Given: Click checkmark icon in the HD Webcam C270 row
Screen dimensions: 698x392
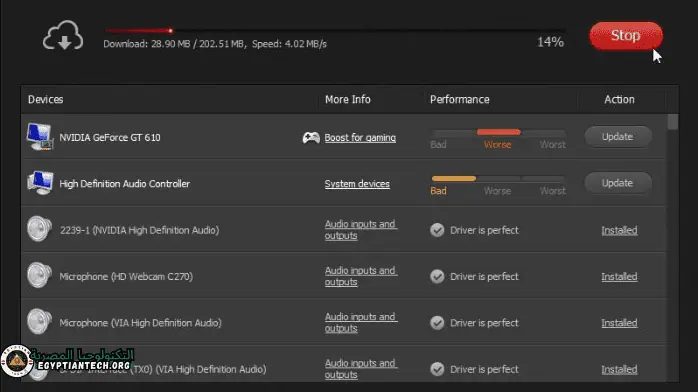Looking at the screenshot, I should [x=437, y=276].
